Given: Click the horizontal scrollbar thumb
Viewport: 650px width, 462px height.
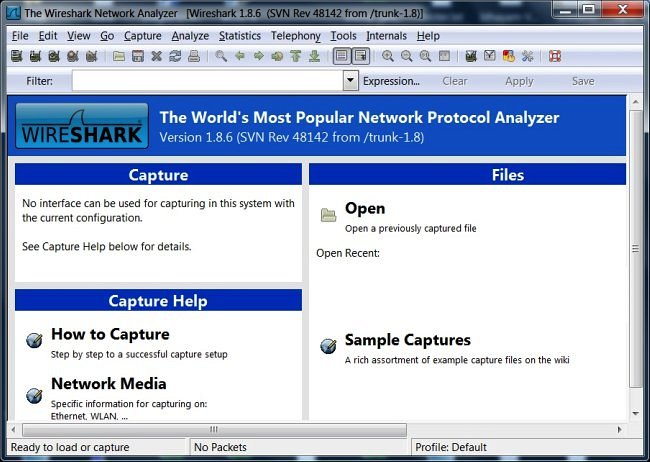Looking at the screenshot, I should tap(214, 430).
